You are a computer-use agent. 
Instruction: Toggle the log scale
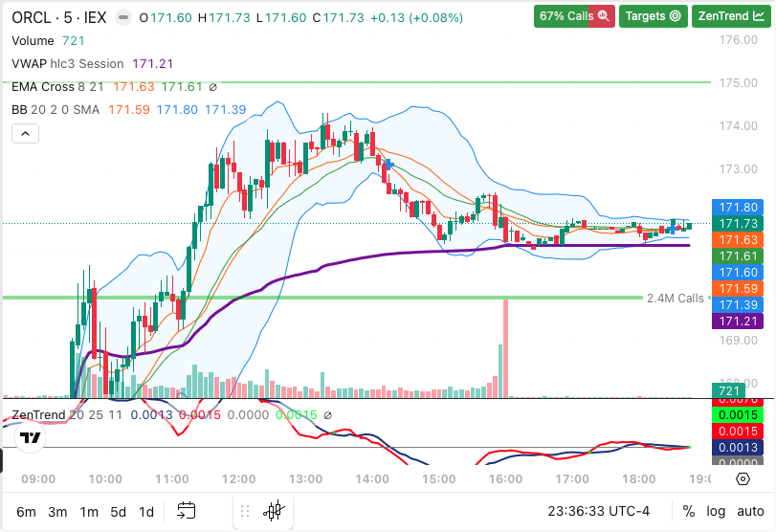pos(716,511)
